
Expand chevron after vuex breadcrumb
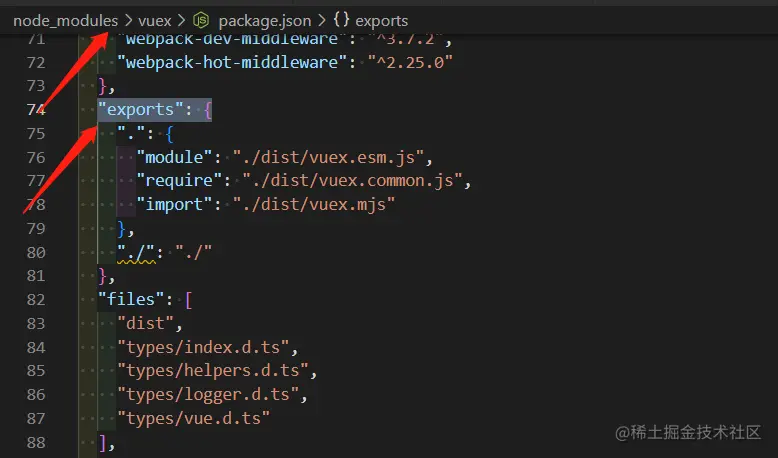tap(182, 21)
